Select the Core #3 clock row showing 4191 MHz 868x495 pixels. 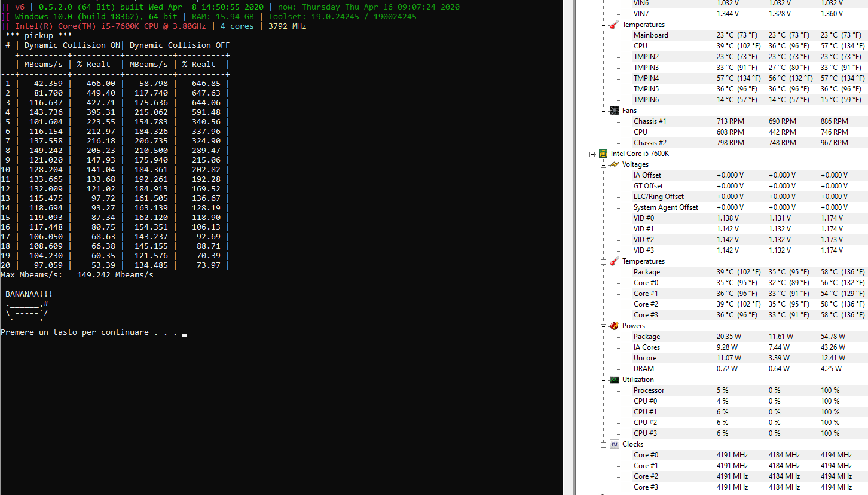click(750, 487)
